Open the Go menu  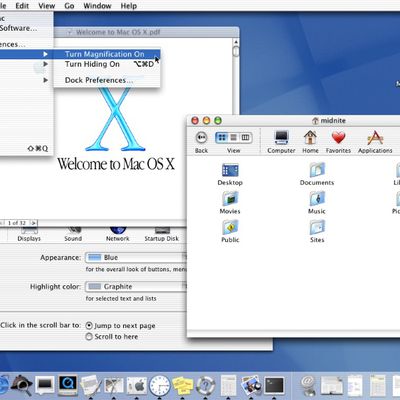click(x=69, y=6)
